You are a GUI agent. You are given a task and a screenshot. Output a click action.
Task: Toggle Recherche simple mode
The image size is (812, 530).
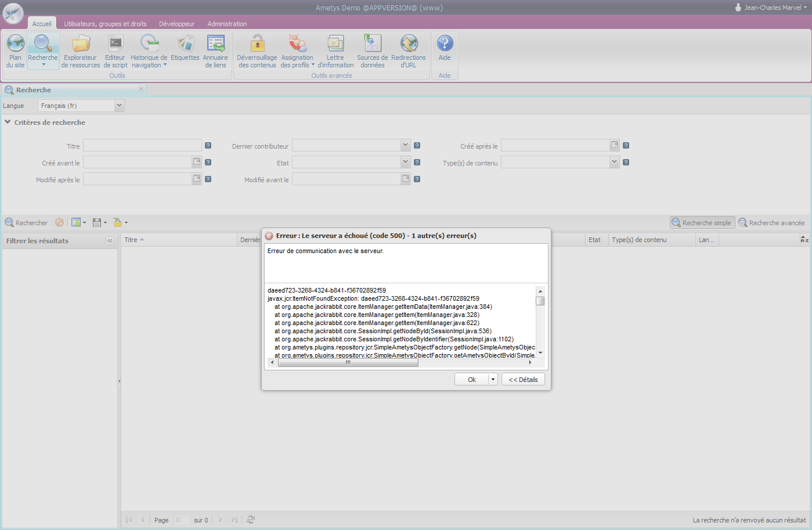[702, 222]
